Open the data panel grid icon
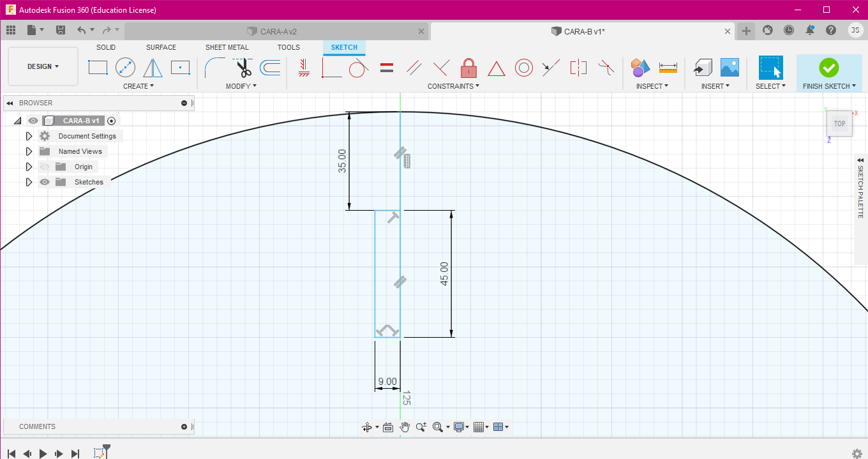This screenshot has height=459, width=868. pyautogui.click(x=11, y=30)
